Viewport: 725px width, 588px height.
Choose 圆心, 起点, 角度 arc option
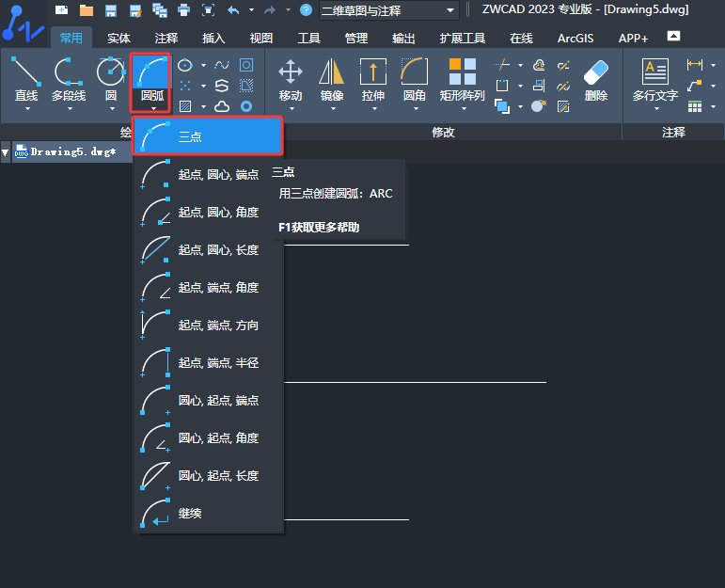click(208, 437)
